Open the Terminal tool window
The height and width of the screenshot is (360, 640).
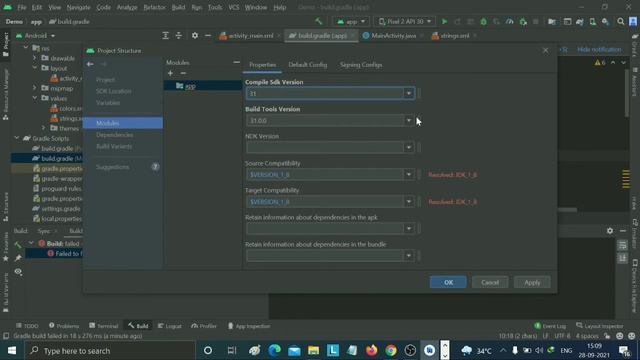tap(104, 326)
